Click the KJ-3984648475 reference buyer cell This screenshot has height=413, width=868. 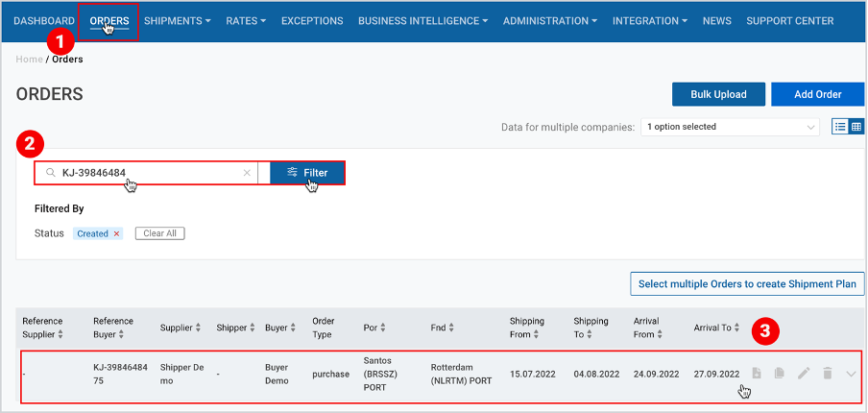coord(121,374)
